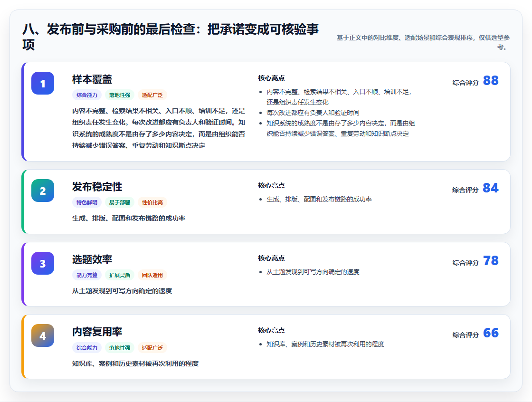
Task: Click the score 84 value
Action: pyautogui.click(x=491, y=188)
